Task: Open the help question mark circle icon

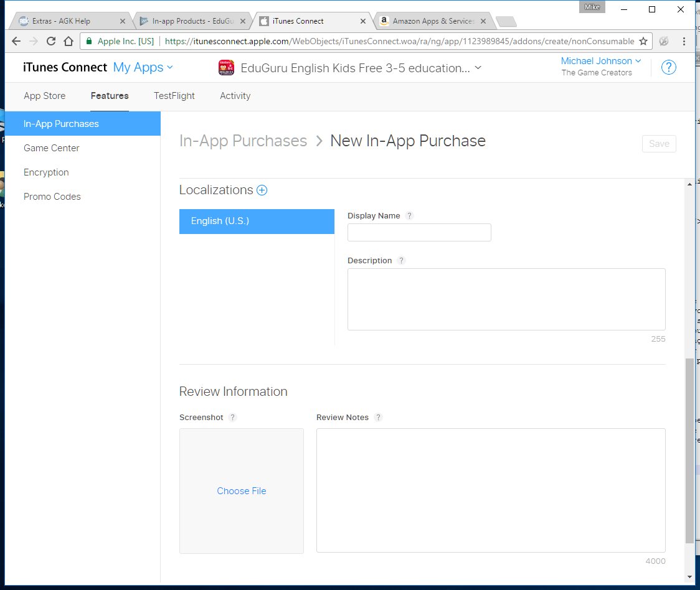Action: 668,67
